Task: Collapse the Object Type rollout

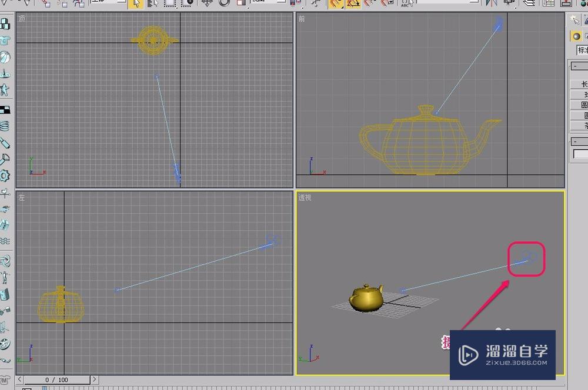Action: click(x=579, y=66)
